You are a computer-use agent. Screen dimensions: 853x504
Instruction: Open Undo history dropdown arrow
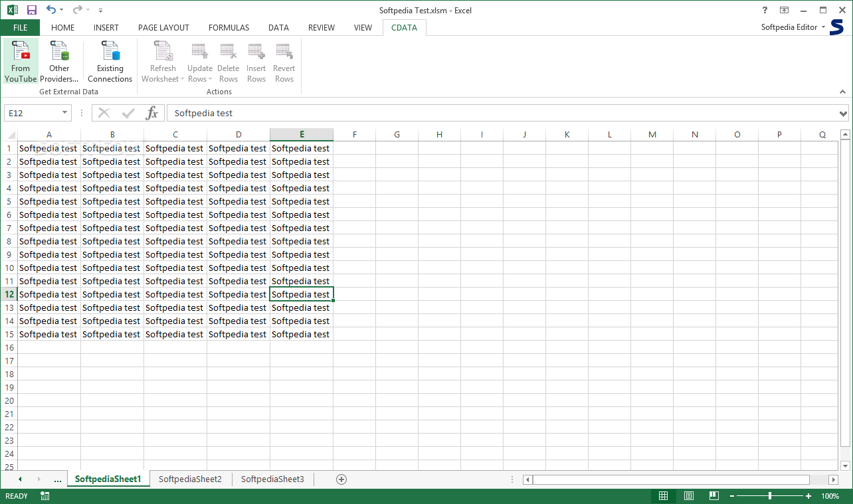click(x=62, y=10)
